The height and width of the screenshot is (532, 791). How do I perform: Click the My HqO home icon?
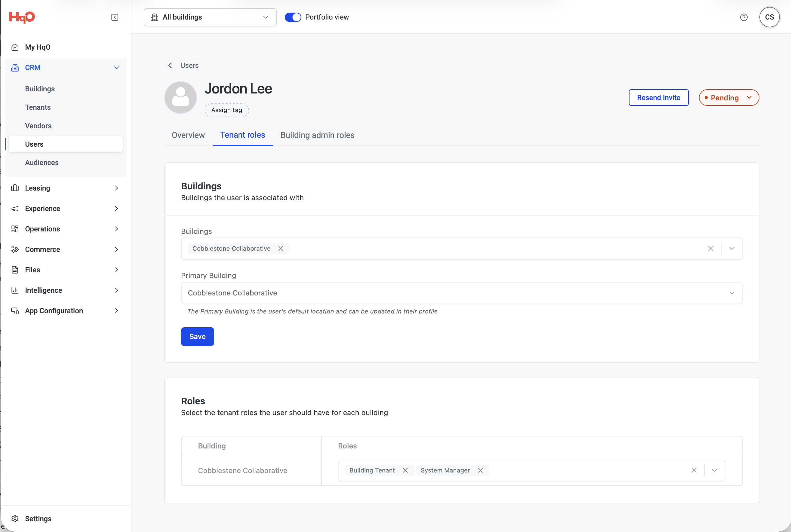click(15, 47)
